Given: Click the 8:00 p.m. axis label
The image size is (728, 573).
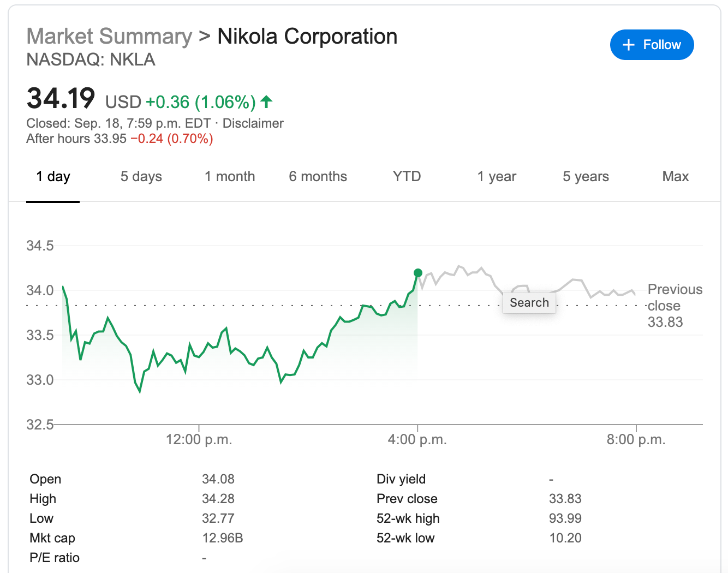Looking at the screenshot, I should coord(636,440).
